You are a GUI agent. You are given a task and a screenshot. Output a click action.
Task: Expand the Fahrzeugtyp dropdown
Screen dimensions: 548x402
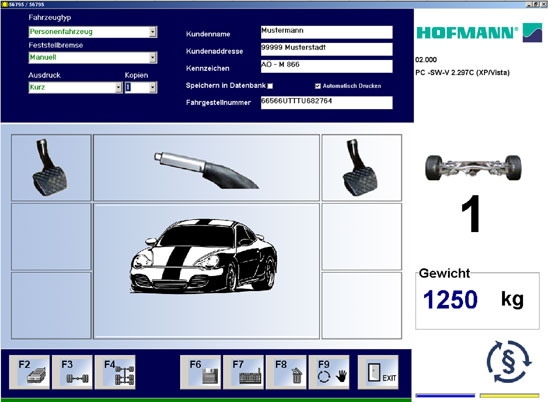click(153, 32)
